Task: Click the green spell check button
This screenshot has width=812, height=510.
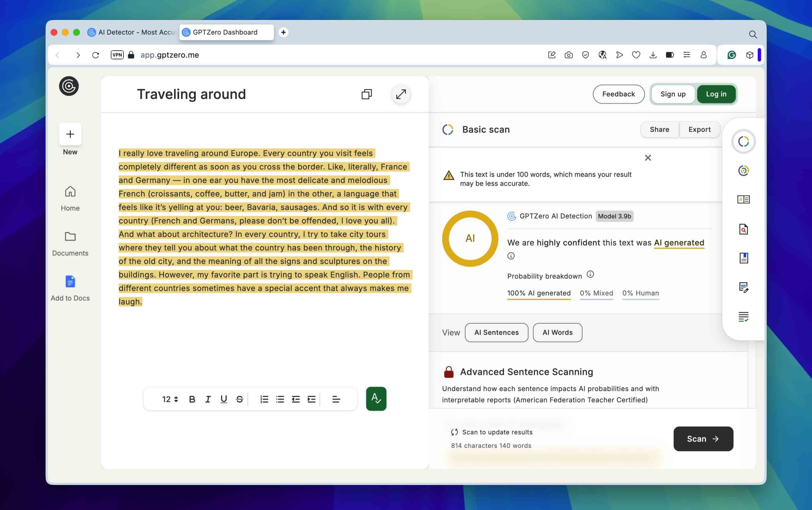Action: click(x=376, y=399)
